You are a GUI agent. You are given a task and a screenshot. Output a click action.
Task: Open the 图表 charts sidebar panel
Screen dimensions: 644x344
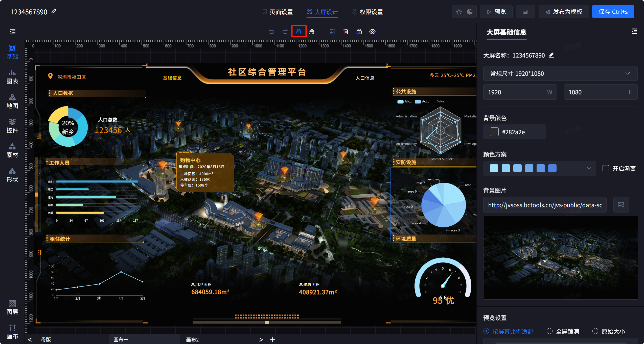click(x=12, y=76)
